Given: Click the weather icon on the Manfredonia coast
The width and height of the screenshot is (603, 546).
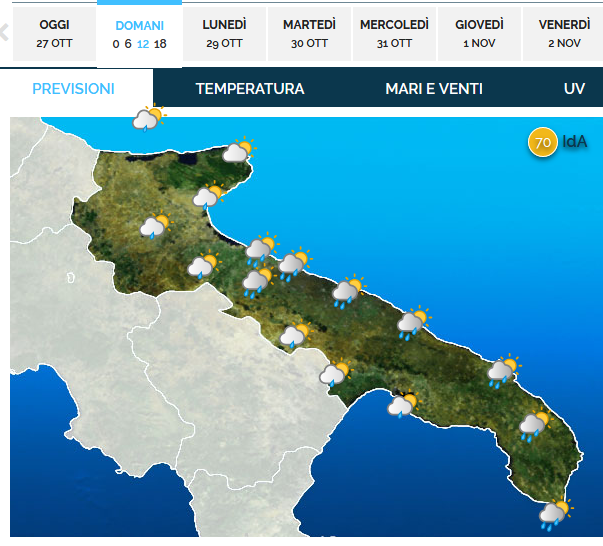Looking at the screenshot, I should coord(209,195).
